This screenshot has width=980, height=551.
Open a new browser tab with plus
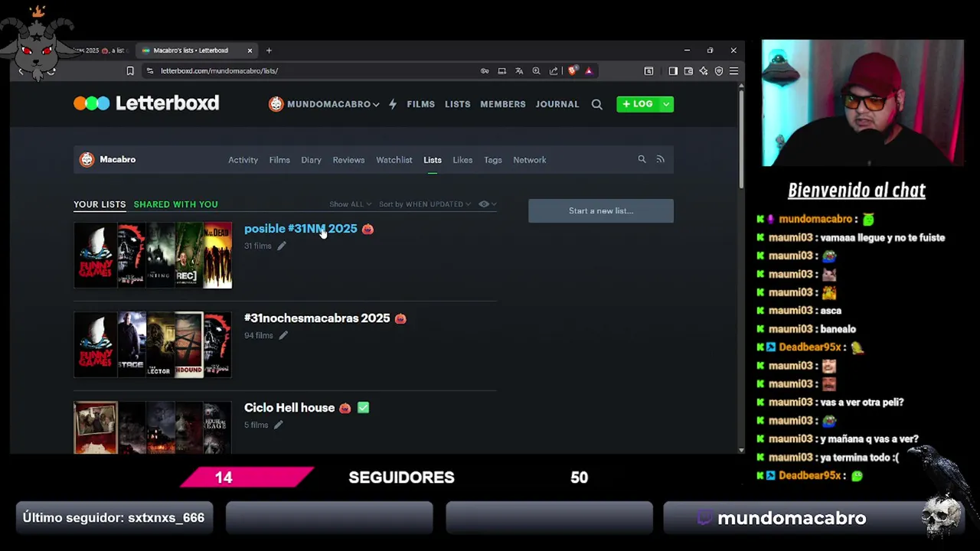(269, 51)
